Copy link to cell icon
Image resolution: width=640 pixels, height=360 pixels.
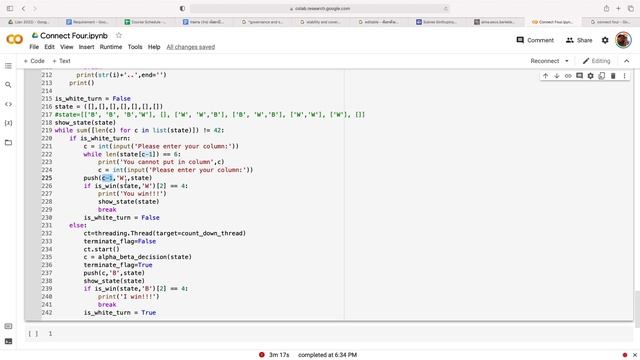click(x=568, y=76)
